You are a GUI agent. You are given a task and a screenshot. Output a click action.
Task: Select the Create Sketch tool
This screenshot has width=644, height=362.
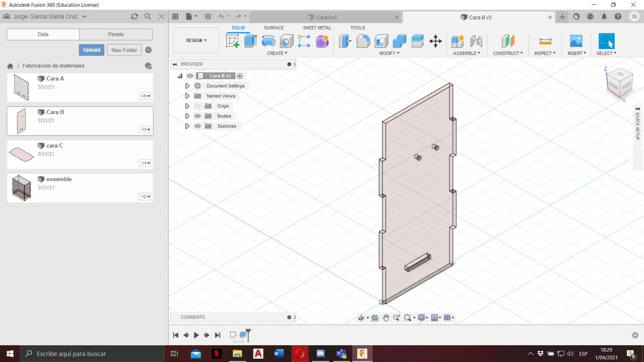click(232, 41)
